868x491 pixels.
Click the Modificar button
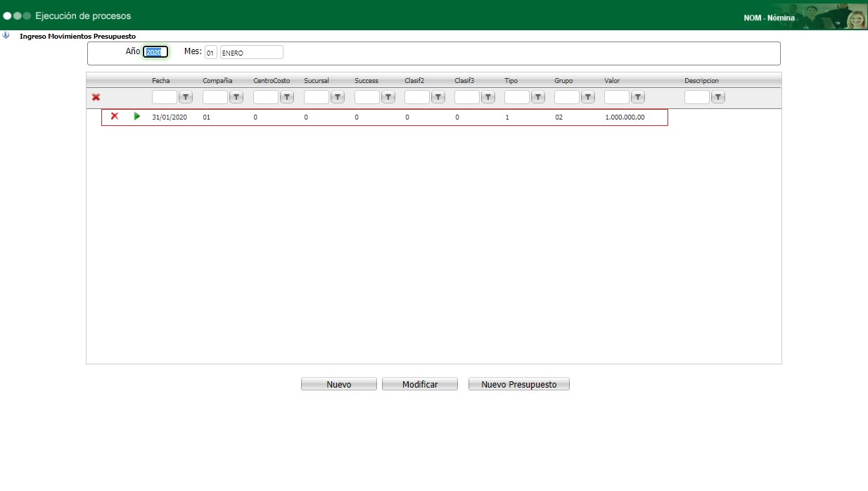(x=420, y=384)
